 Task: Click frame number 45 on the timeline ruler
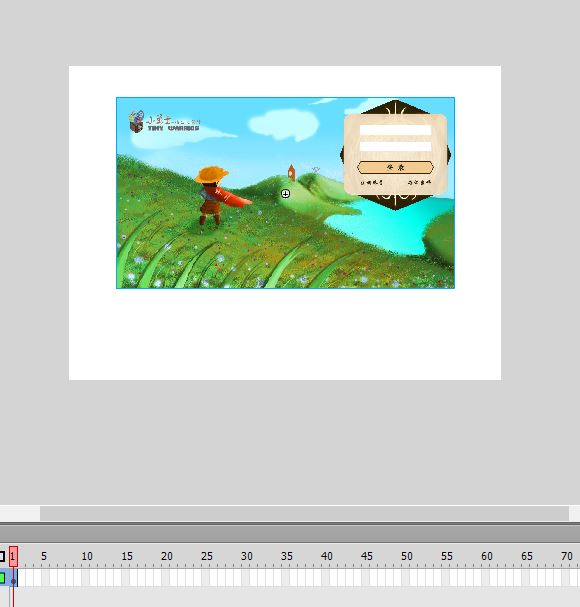point(367,556)
